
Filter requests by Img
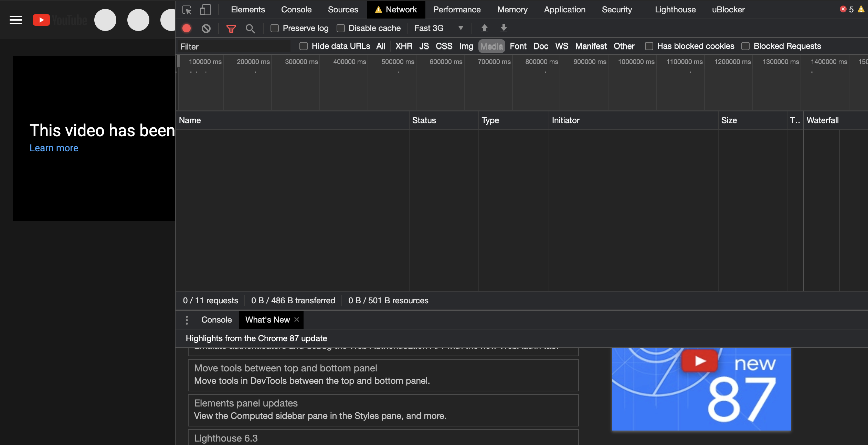466,46
